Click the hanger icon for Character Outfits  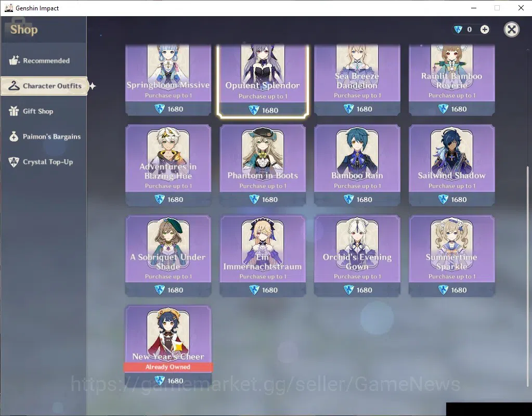[x=14, y=85]
